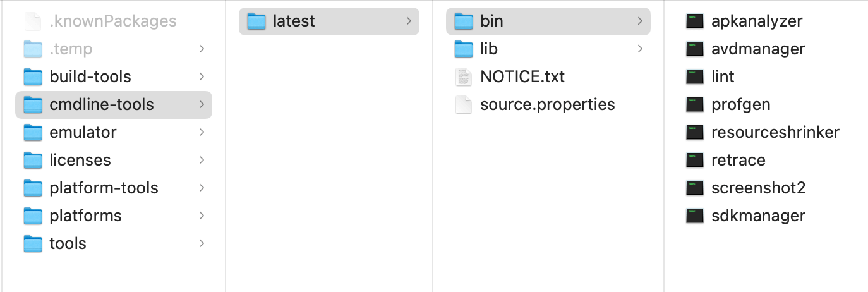Click the resourceshrinker executable icon

coord(695,133)
